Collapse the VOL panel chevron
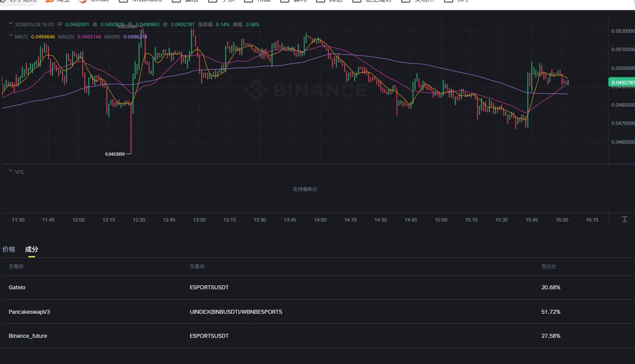This screenshot has height=364, width=635. (11, 171)
